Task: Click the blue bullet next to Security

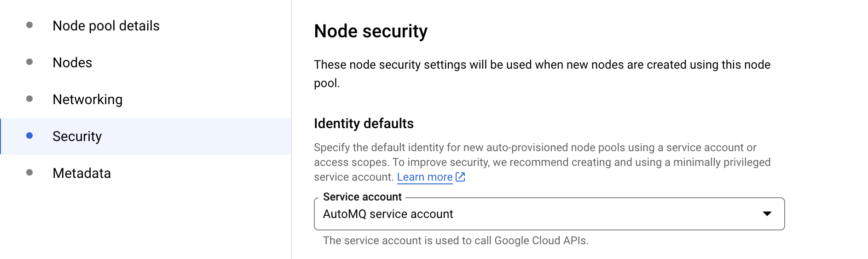Action: (x=29, y=135)
